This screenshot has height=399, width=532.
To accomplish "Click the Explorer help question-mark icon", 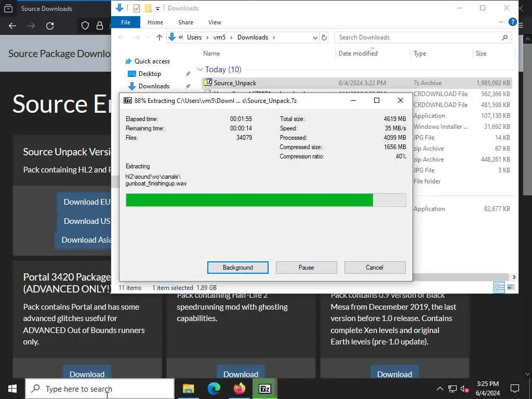I will pyautogui.click(x=512, y=22).
